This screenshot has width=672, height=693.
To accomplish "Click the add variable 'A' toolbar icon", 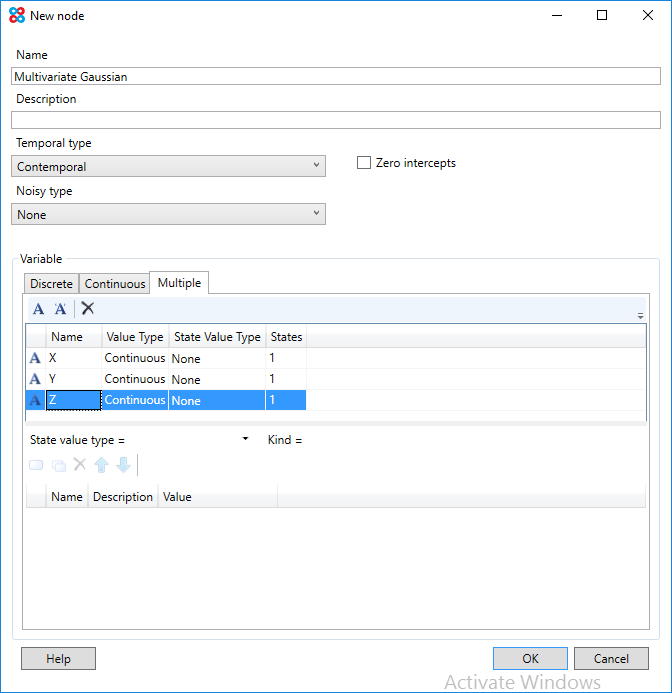I will 38,309.
